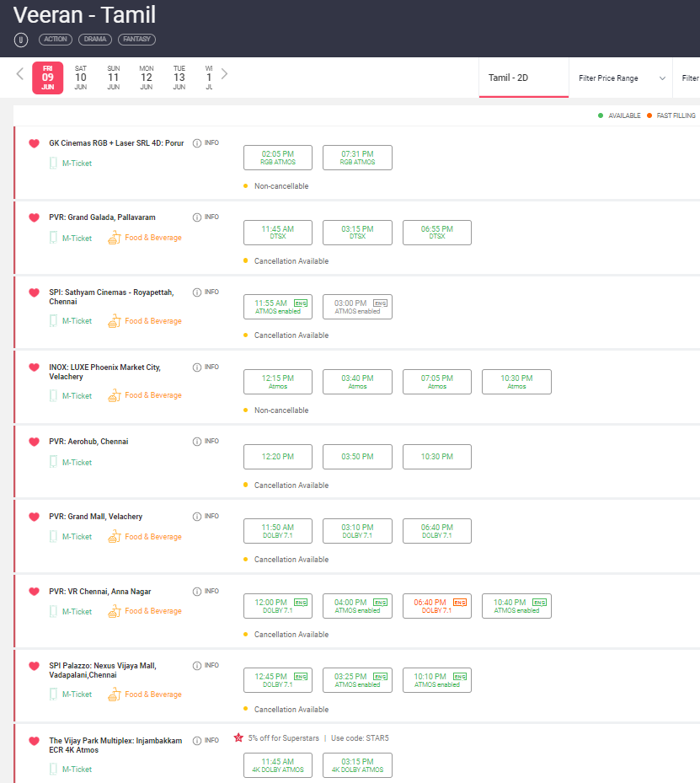Screen dimensions: 700x783
Task: Open INFO icon for PVR VR Chennai
Action: [197, 591]
